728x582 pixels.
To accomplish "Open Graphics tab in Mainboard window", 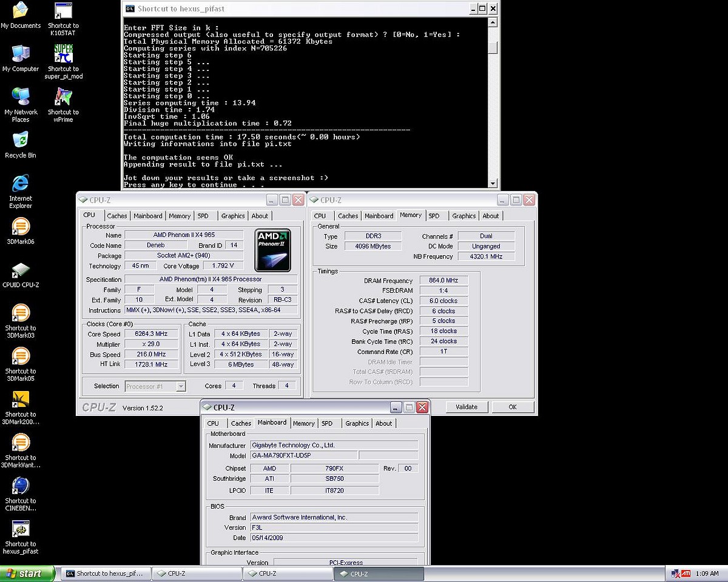I will coord(357,423).
